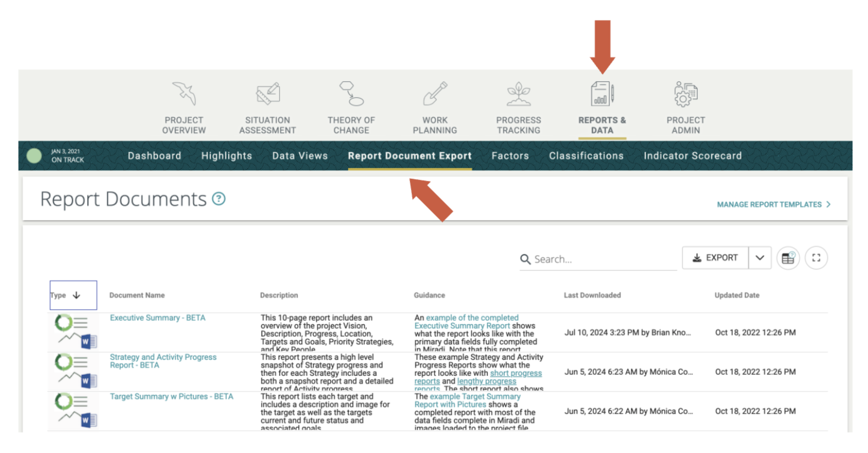
Task: Toggle fullscreen view of the table
Action: (816, 258)
